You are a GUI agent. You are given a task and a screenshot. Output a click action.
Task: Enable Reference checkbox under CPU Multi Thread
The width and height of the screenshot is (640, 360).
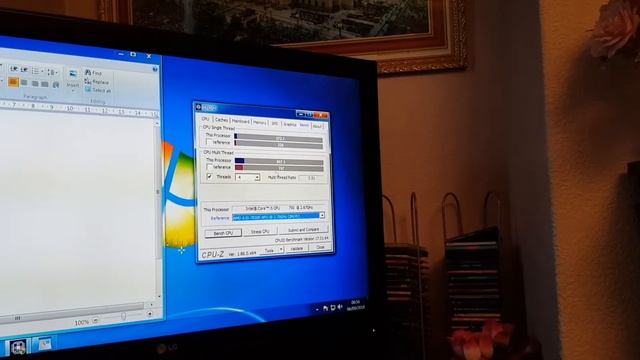209,167
